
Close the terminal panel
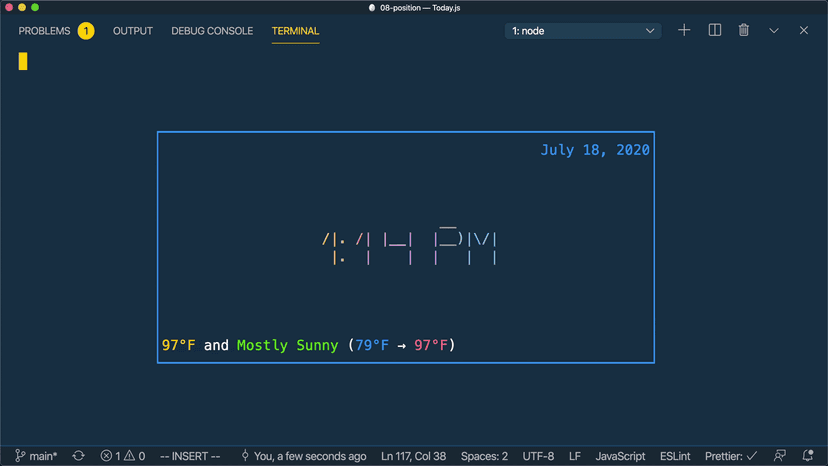[x=803, y=31]
